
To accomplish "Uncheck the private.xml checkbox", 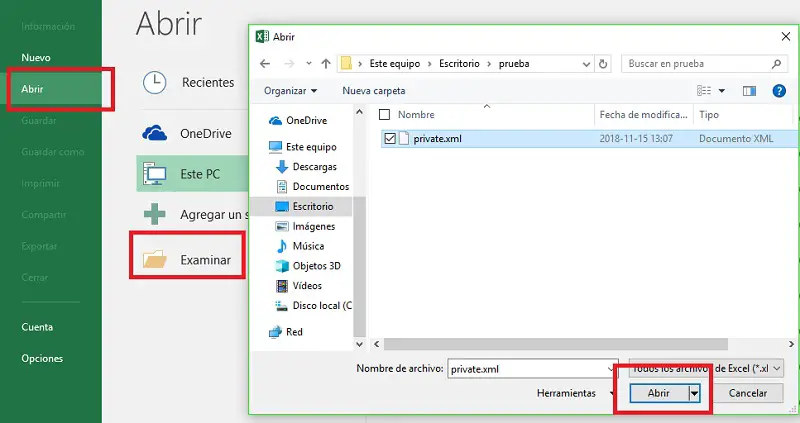I will pyautogui.click(x=390, y=138).
